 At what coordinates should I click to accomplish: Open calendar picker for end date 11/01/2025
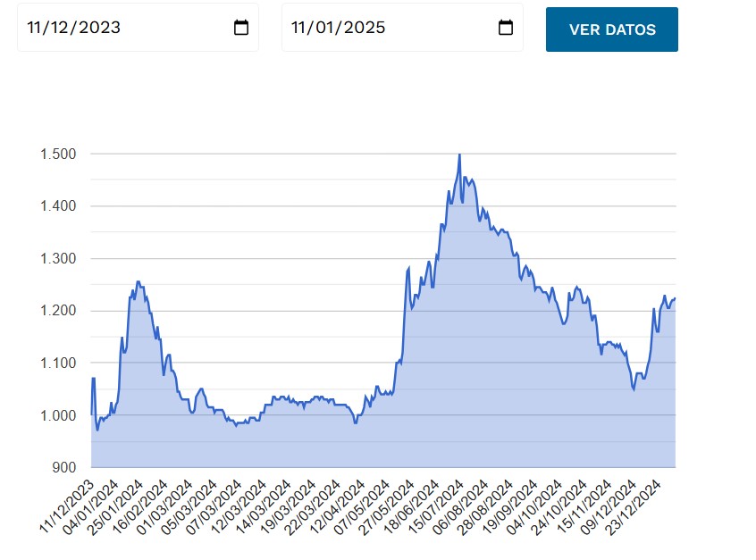click(x=505, y=28)
